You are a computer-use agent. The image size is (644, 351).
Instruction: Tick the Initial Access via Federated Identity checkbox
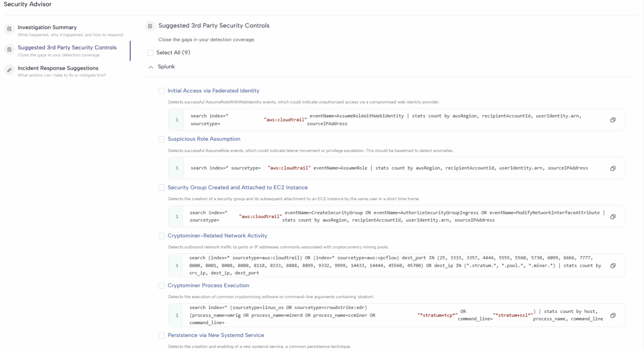click(x=161, y=91)
